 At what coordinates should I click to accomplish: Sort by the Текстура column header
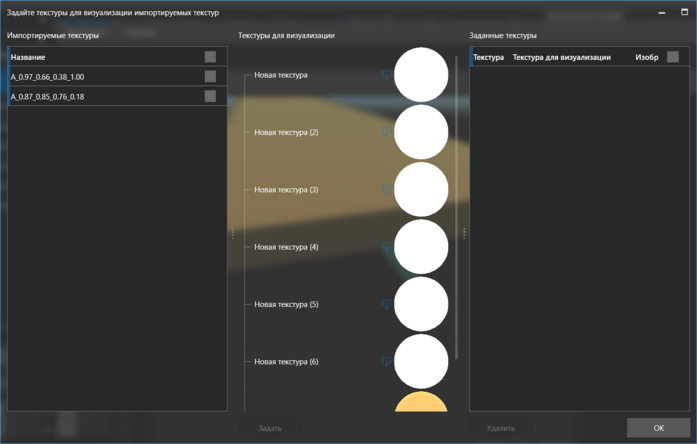(x=488, y=57)
